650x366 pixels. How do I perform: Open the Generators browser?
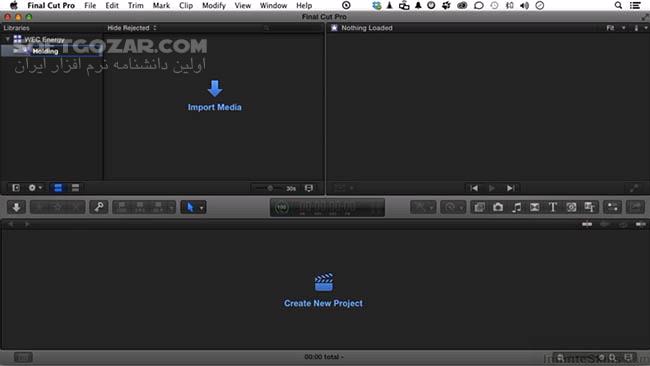(x=571, y=207)
